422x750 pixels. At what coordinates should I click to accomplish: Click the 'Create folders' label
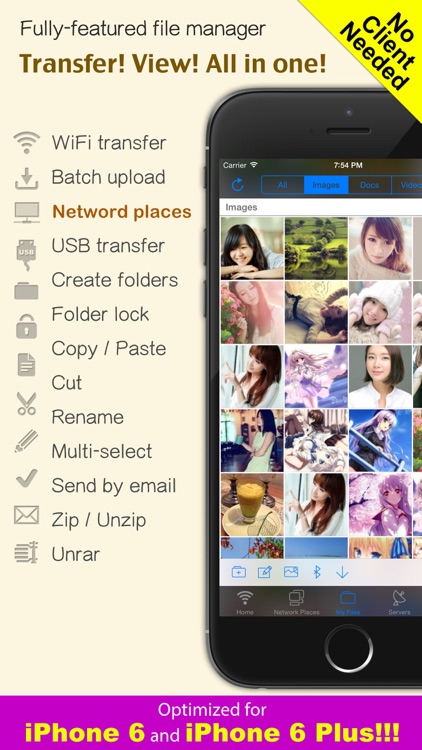click(x=114, y=280)
